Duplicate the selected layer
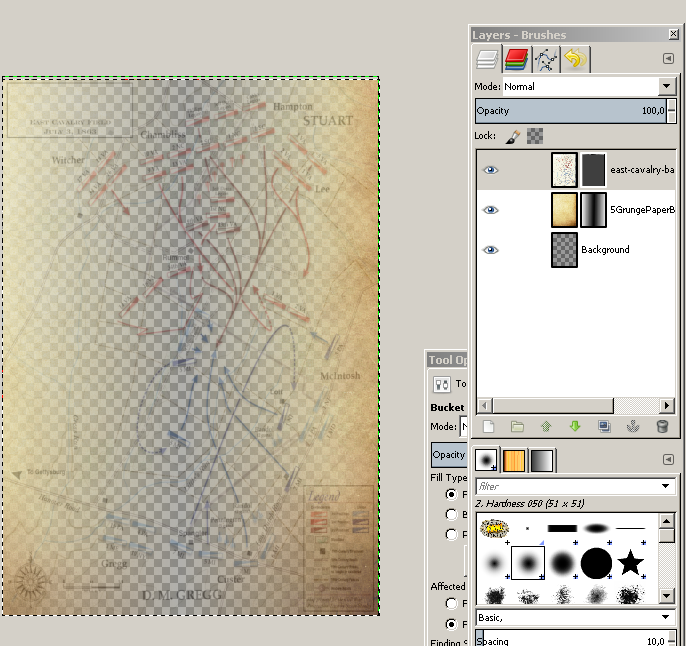 [x=604, y=426]
